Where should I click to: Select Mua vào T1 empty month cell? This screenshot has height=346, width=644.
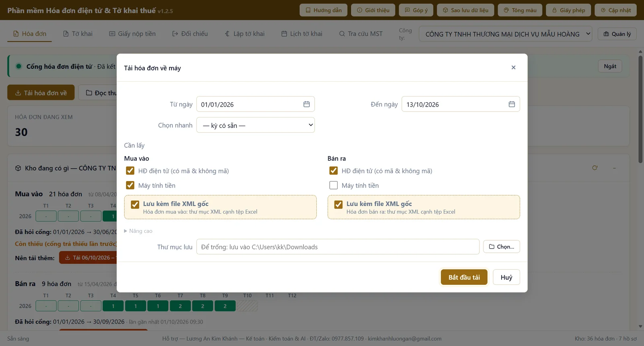(46, 216)
